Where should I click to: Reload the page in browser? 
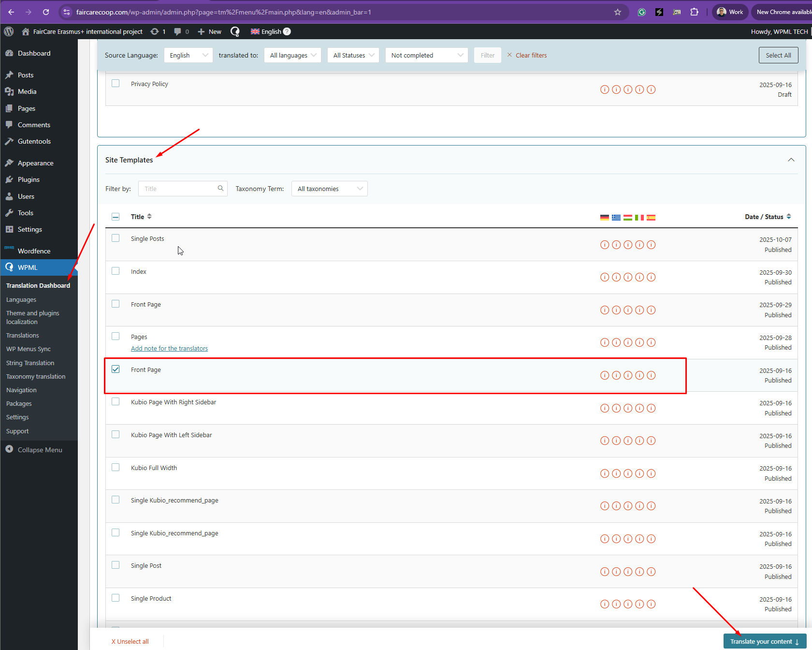point(46,12)
